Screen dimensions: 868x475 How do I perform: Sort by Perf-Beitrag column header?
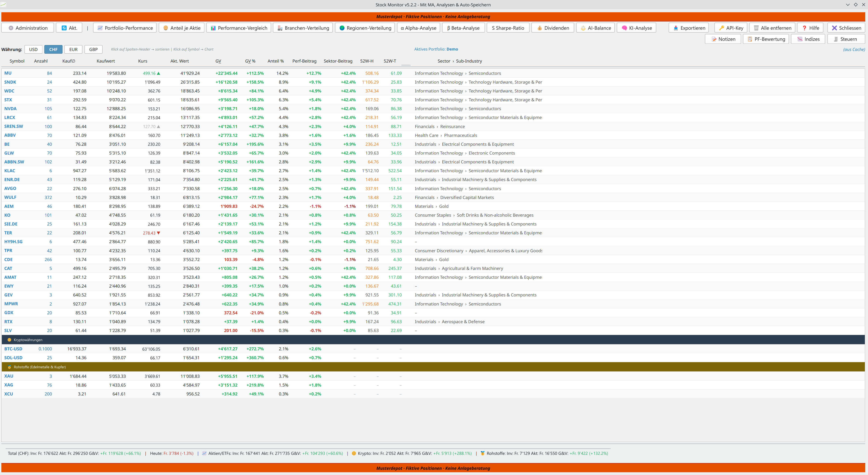point(304,61)
